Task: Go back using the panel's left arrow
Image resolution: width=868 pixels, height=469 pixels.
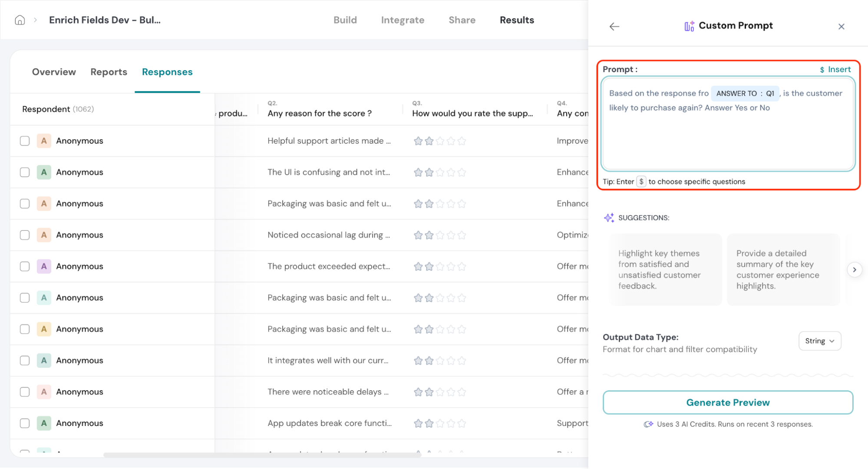Action: pos(614,27)
